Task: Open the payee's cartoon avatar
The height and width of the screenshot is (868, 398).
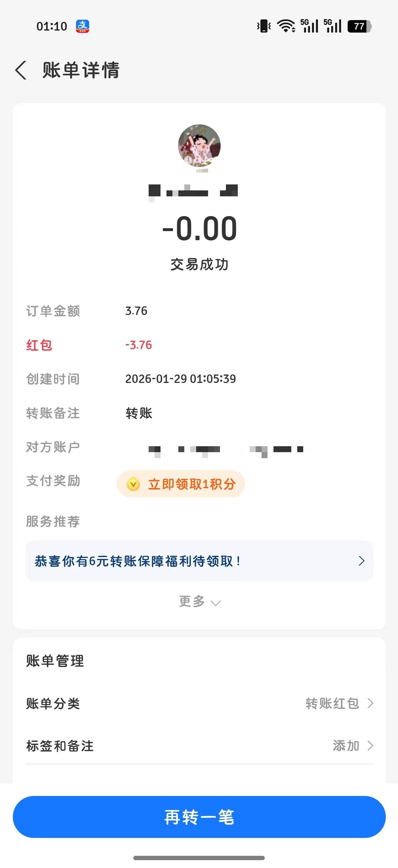Action: [199, 145]
